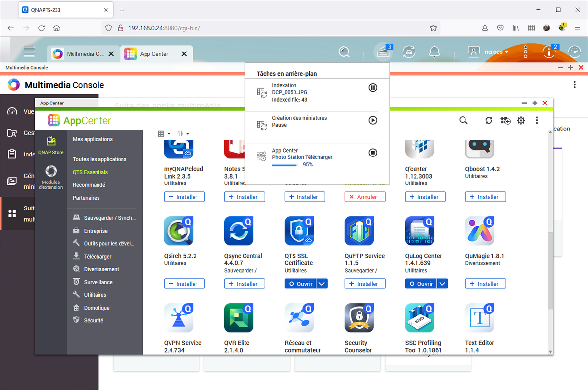Click the Text Editor app icon
This screenshot has height=390, width=588.
pos(480,318)
